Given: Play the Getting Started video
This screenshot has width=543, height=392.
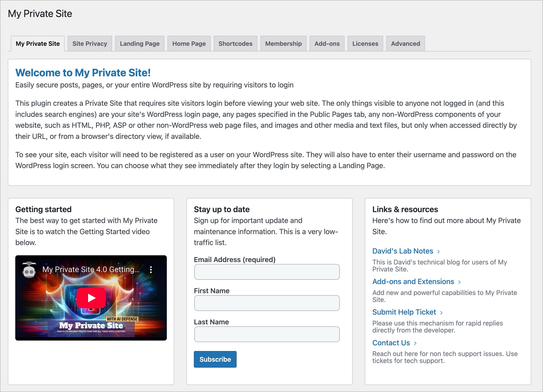Looking at the screenshot, I should point(91,297).
